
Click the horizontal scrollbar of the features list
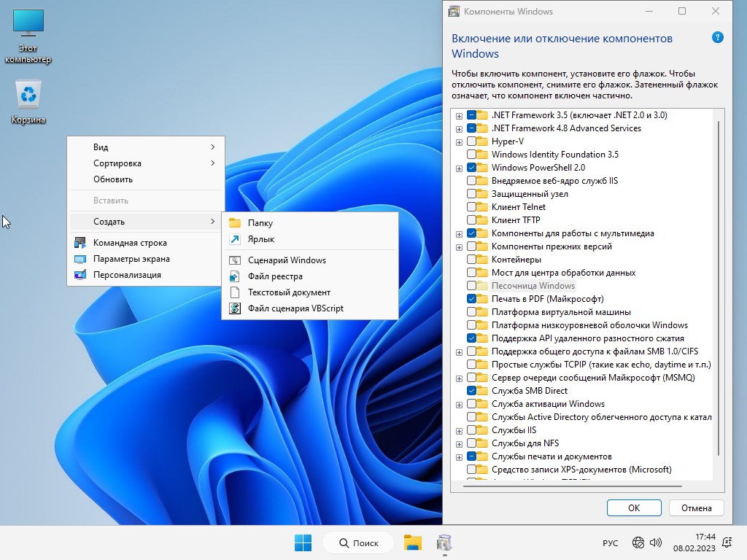(572, 486)
